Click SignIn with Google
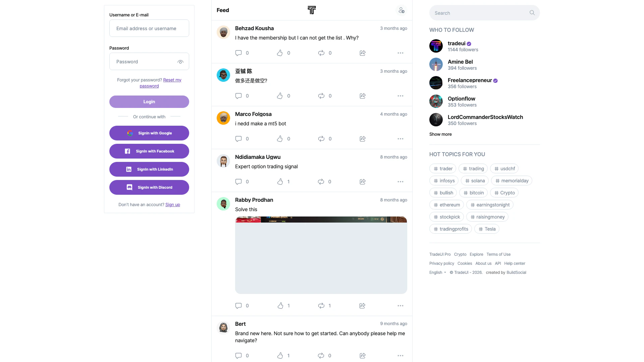The width and height of the screenshot is (644, 362). pyautogui.click(x=149, y=133)
